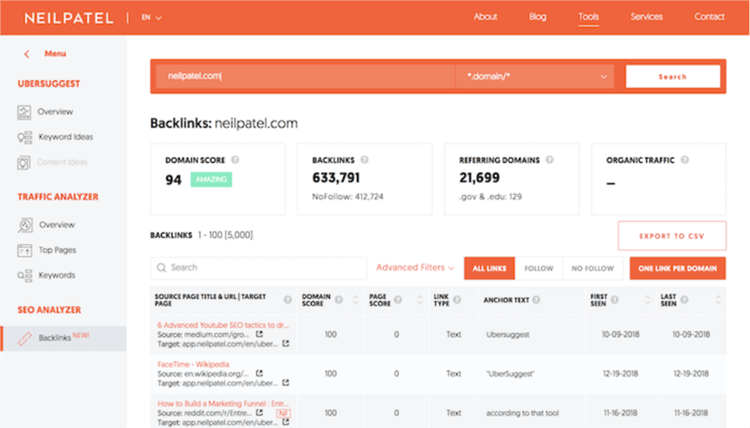The width and height of the screenshot is (750, 428).
Task: Open target link icon in medium.com row
Action: 286,343
